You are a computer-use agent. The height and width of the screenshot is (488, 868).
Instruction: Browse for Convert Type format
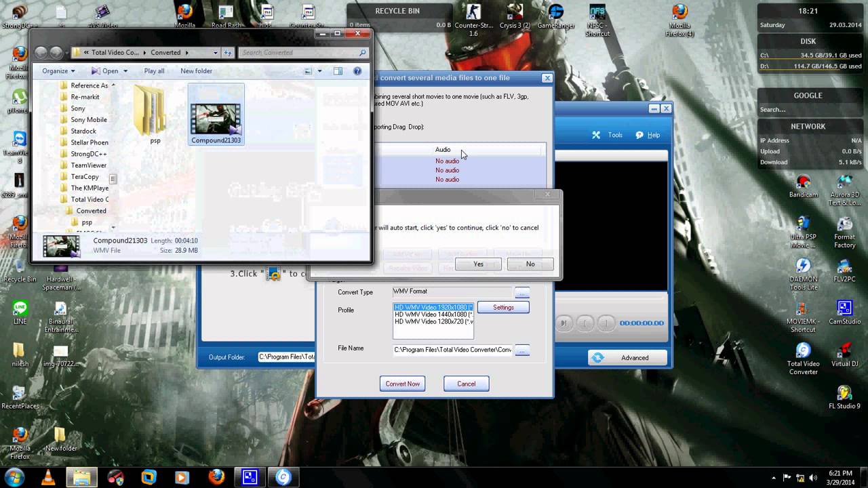click(x=521, y=292)
